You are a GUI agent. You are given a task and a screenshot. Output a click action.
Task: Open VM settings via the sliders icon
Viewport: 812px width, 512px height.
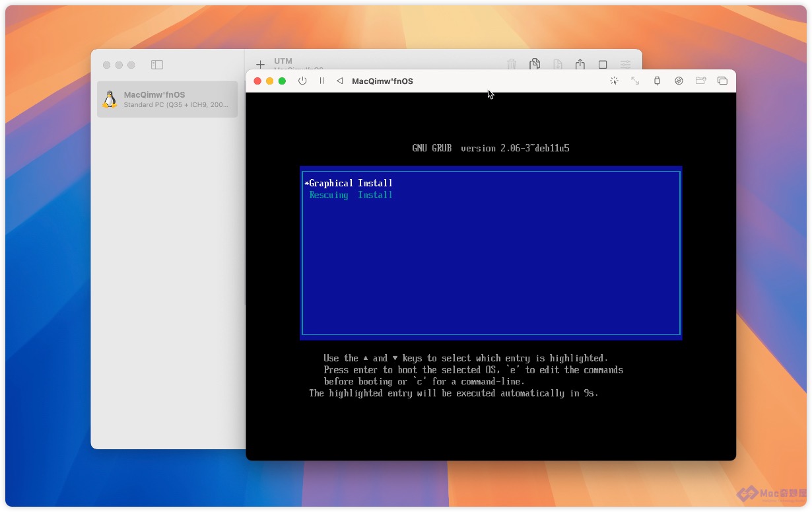tap(625, 65)
